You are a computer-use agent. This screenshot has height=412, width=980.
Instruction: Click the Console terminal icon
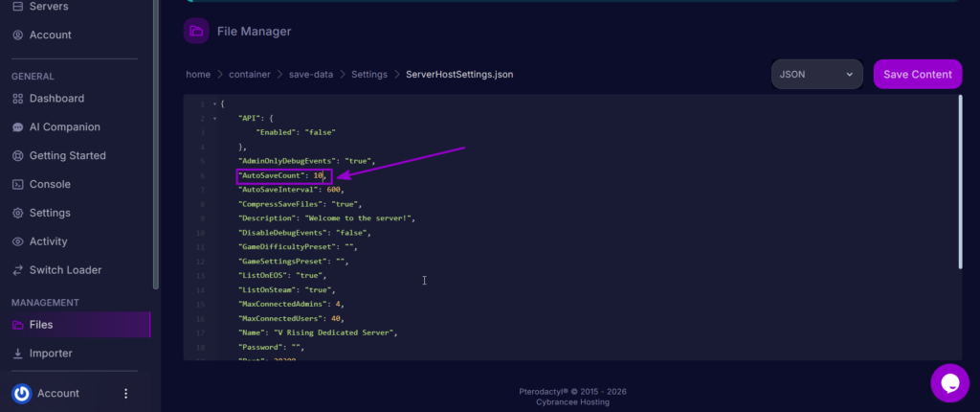[18, 185]
